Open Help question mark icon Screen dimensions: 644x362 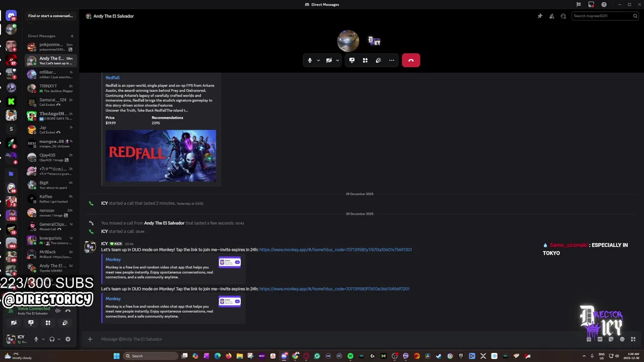pos(604,5)
